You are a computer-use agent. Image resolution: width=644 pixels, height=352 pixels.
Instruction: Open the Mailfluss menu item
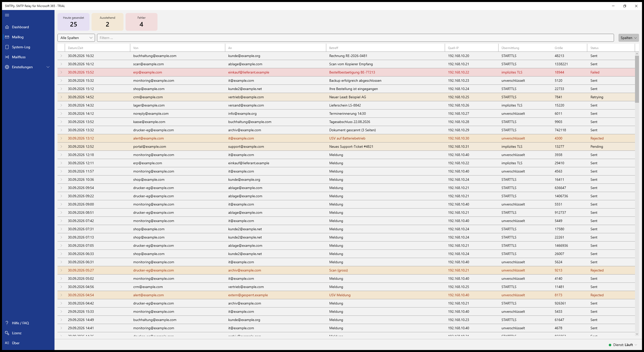pyautogui.click(x=28, y=57)
